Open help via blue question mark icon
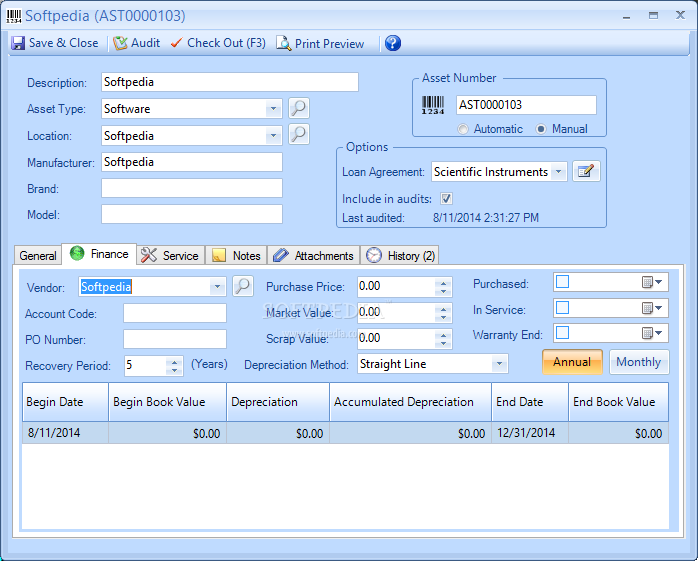The width and height of the screenshot is (698, 561). 393,43
